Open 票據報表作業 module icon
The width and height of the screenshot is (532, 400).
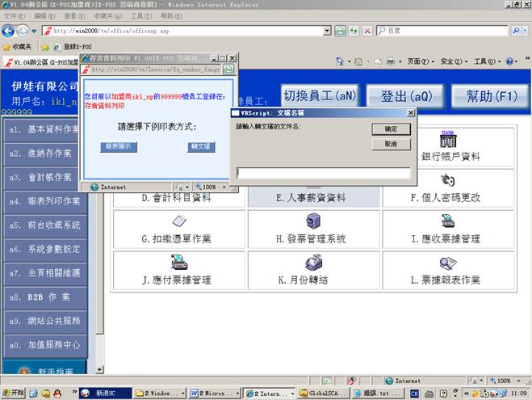pos(447,263)
